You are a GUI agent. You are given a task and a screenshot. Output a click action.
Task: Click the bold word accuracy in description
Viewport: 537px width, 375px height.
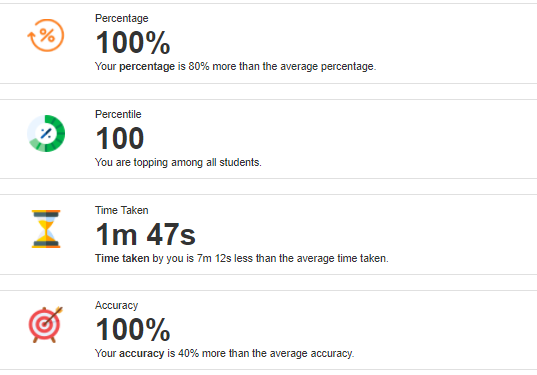tap(141, 353)
